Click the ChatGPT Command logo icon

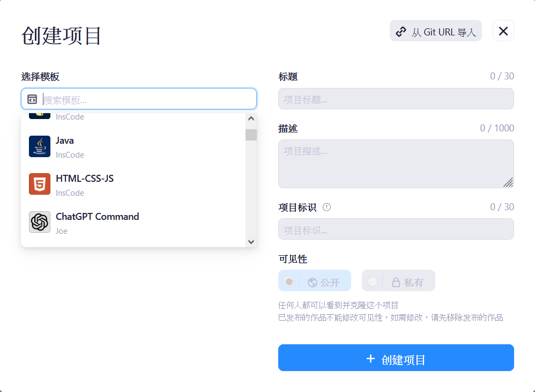40,222
